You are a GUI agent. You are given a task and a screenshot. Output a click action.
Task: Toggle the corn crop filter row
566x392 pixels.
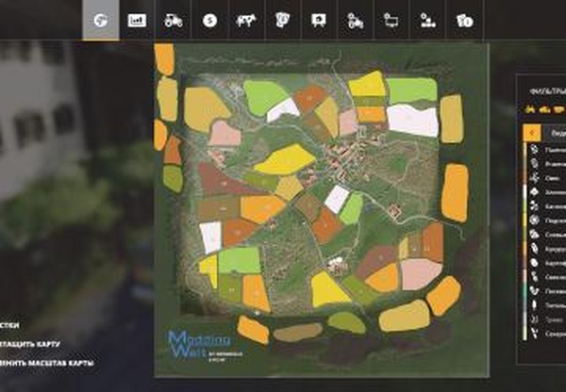pyautogui.click(x=546, y=249)
